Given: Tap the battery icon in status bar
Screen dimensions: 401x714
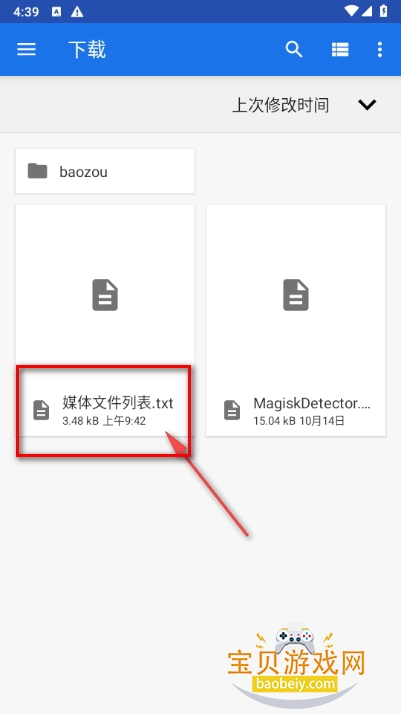Looking at the screenshot, I should [384, 11].
